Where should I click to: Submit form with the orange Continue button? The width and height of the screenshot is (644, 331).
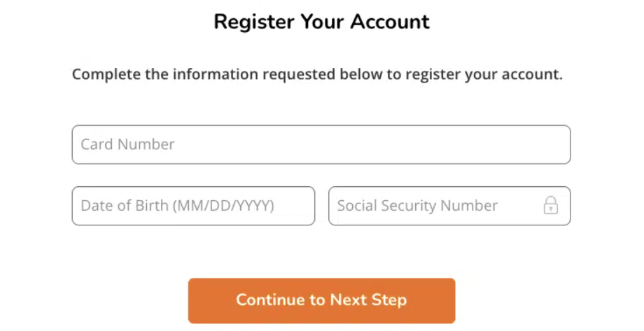[x=321, y=300]
